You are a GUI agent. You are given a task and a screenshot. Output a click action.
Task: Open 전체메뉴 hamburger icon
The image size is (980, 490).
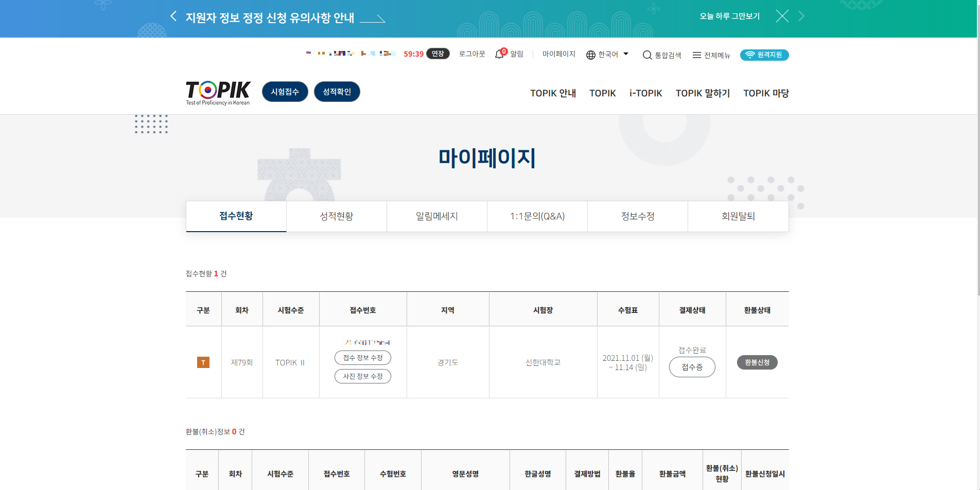tap(696, 55)
